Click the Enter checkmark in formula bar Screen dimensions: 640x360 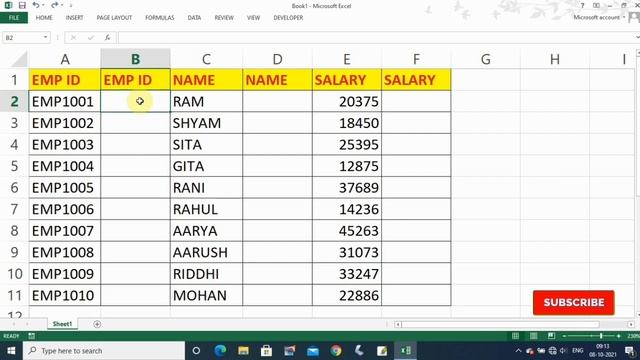pos(91,38)
